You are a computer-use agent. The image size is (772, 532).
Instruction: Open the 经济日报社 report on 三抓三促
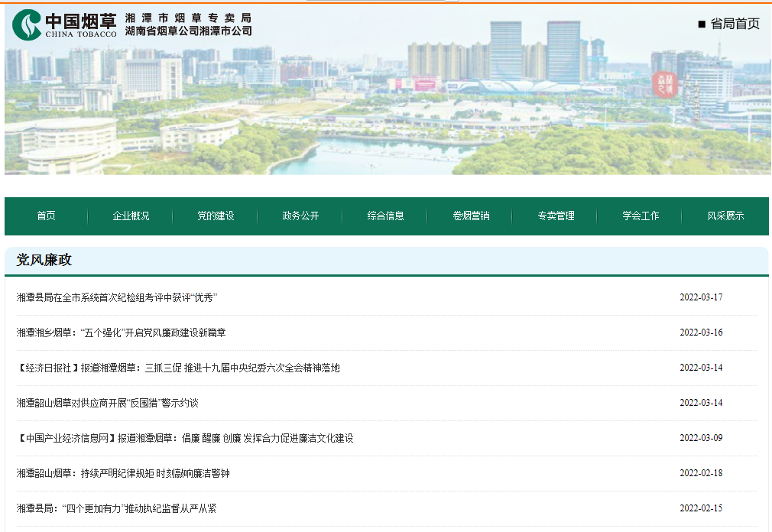[x=177, y=368]
